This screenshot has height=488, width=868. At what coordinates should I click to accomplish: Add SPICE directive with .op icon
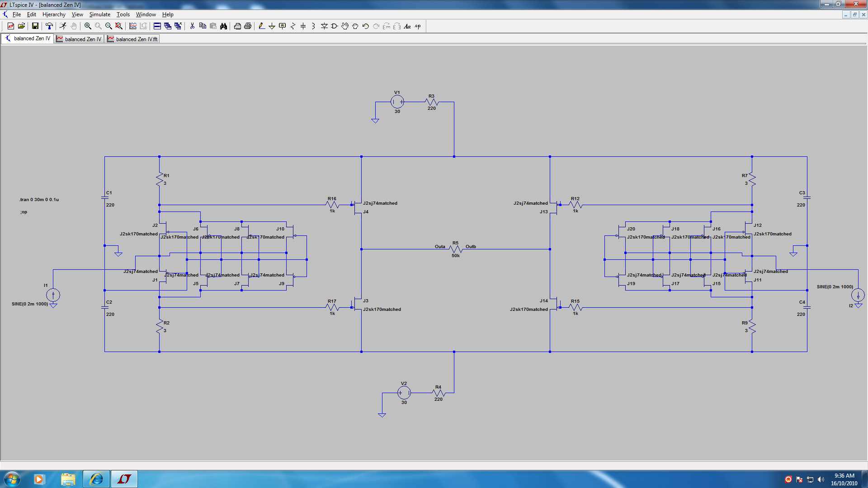pos(418,26)
